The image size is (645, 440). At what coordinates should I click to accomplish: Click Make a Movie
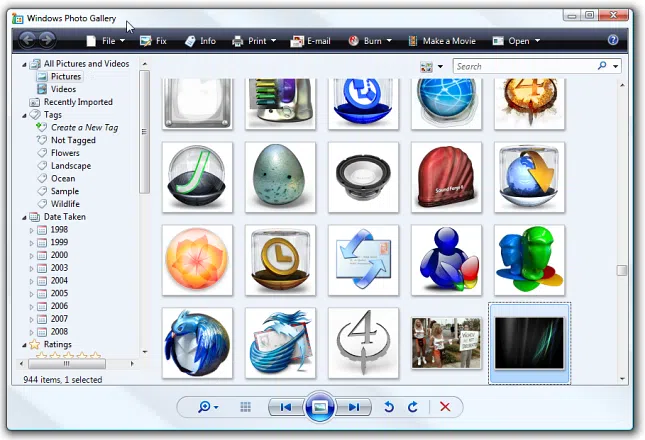[x=442, y=41]
